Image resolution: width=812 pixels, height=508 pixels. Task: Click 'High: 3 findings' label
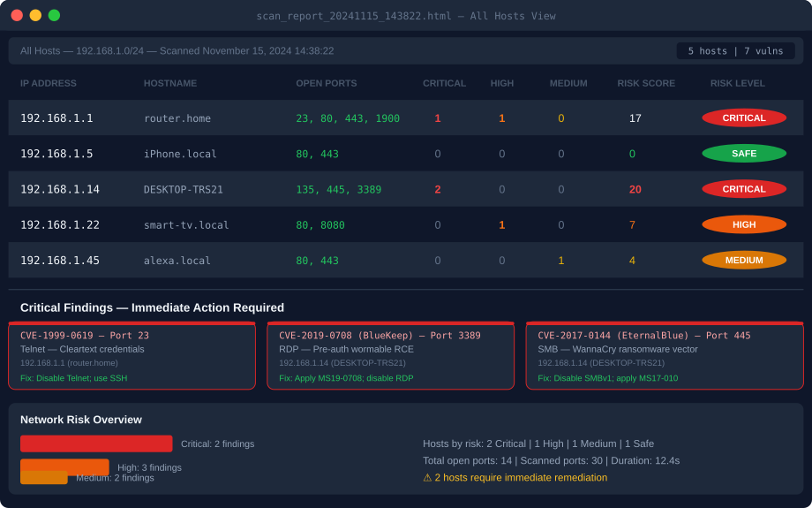[x=150, y=467]
